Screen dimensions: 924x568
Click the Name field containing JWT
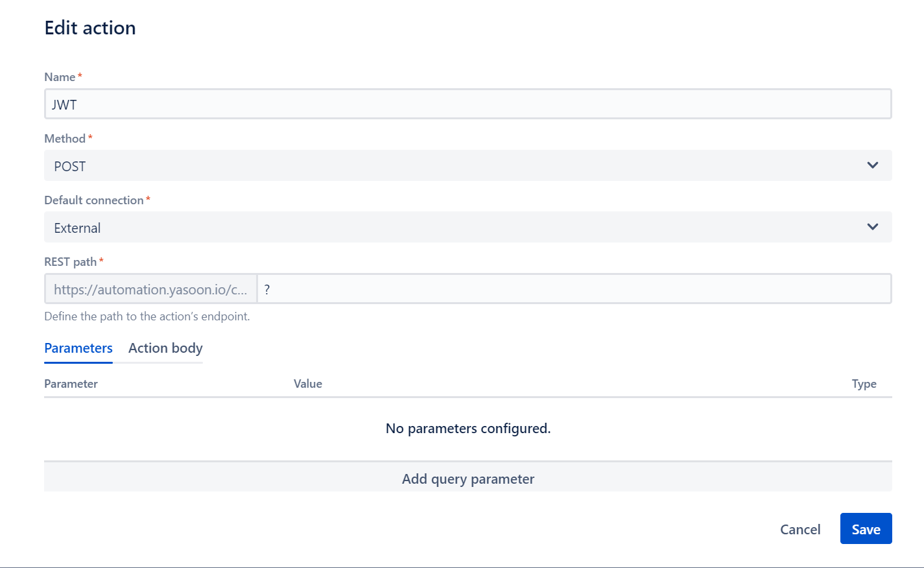467,103
